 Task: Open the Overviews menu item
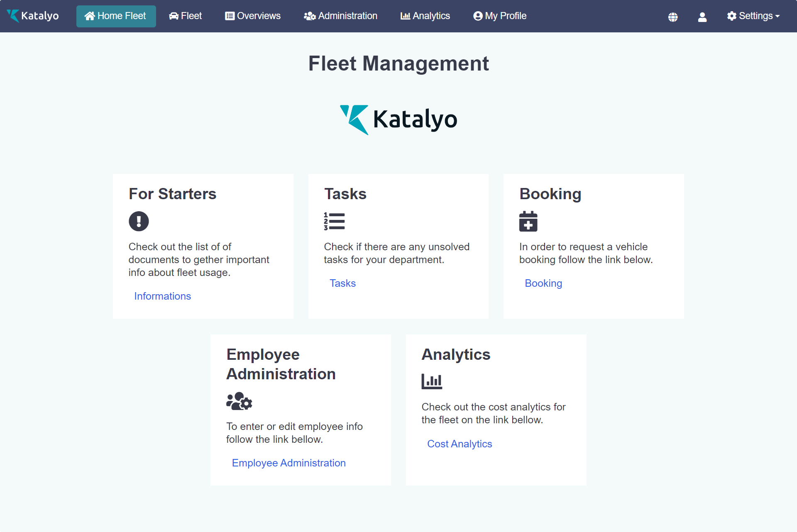point(253,16)
